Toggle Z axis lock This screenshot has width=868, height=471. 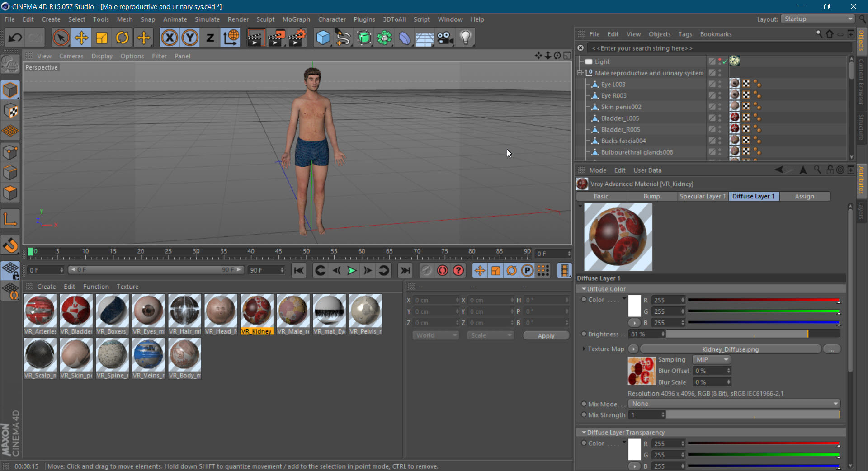[x=210, y=38]
